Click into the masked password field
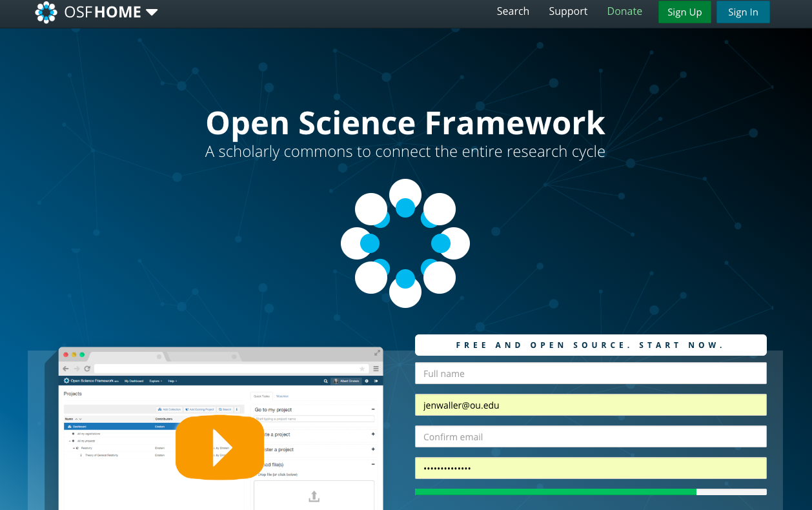The width and height of the screenshot is (812, 510). 590,469
